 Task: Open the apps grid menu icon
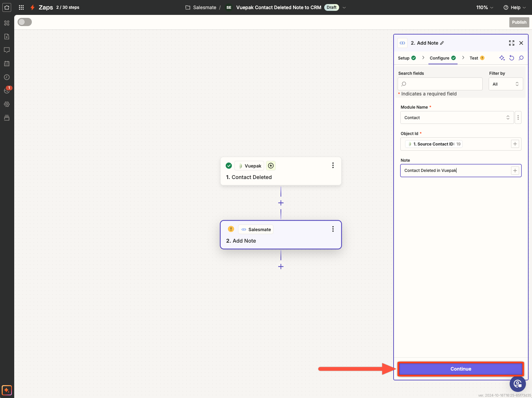21,7
